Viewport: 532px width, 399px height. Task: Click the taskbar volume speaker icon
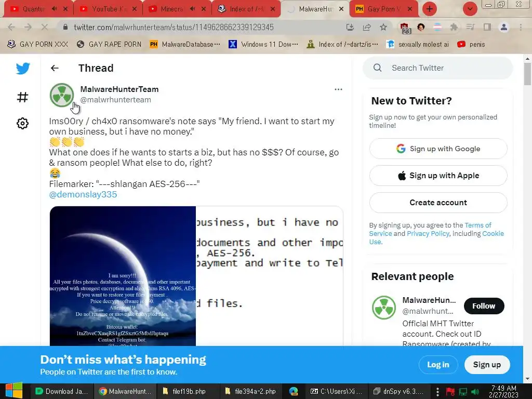475,392
